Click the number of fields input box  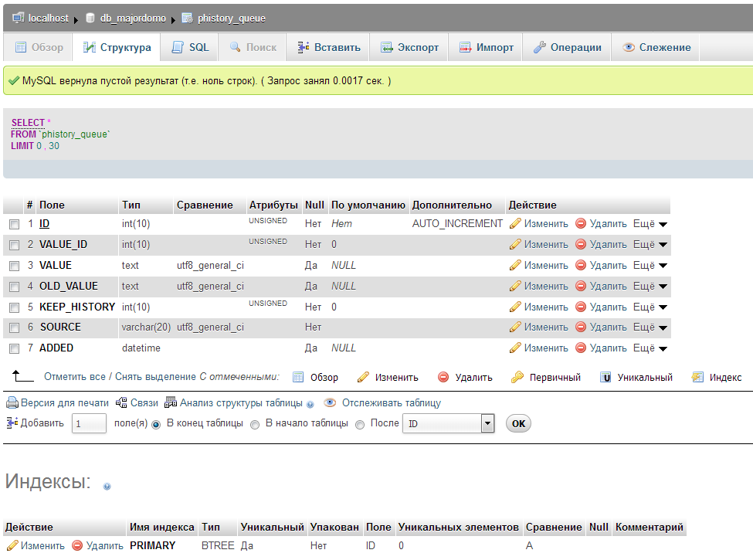(x=89, y=424)
